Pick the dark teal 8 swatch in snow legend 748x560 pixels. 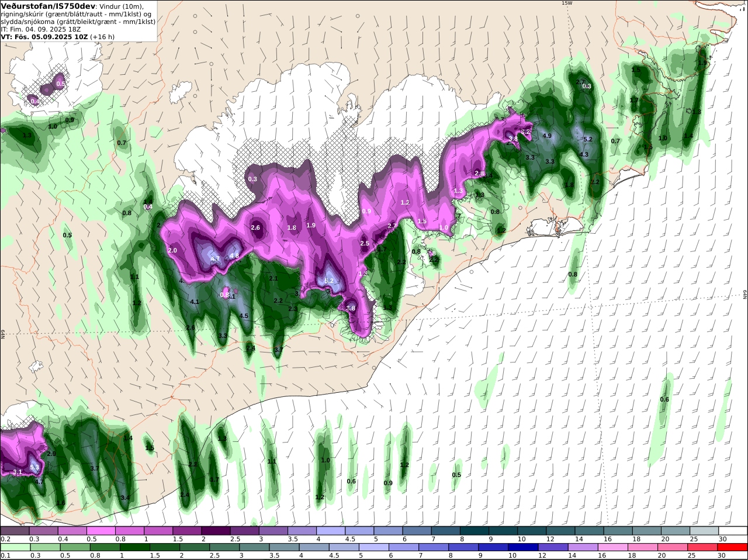click(475, 531)
